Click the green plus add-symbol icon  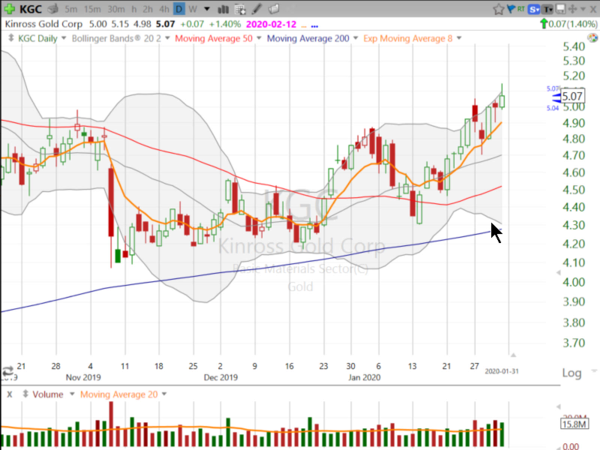(x=10, y=8)
